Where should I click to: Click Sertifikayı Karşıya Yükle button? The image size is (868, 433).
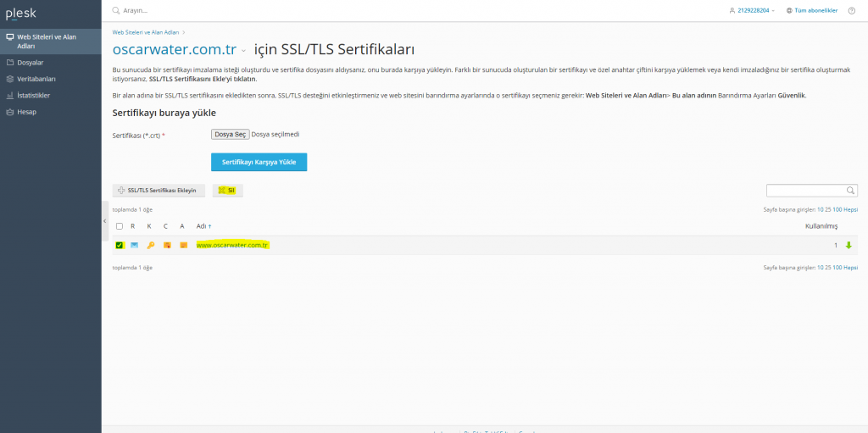click(259, 162)
